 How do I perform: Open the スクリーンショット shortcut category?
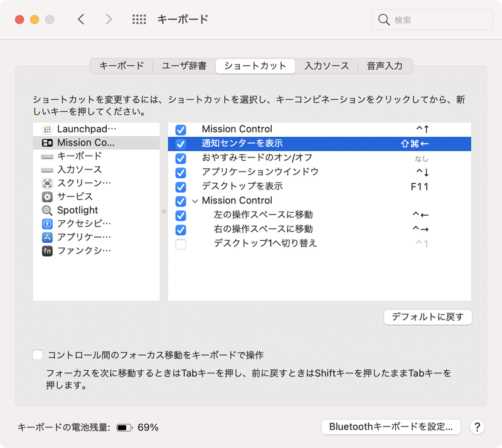87,183
